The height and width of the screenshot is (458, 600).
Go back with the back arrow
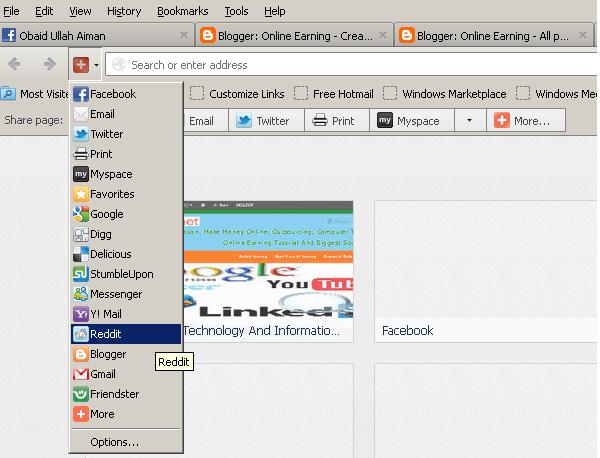(15, 64)
